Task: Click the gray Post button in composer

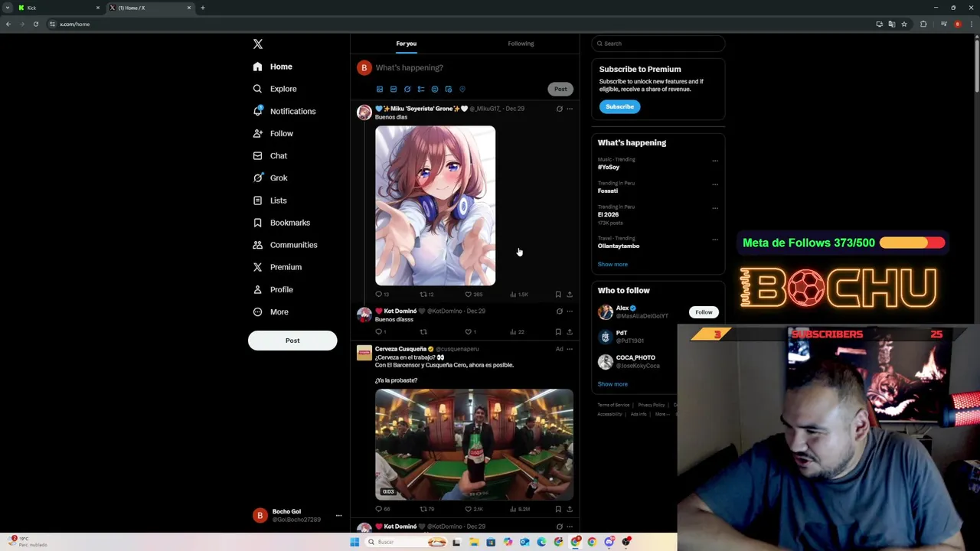Action: tap(560, 89)
